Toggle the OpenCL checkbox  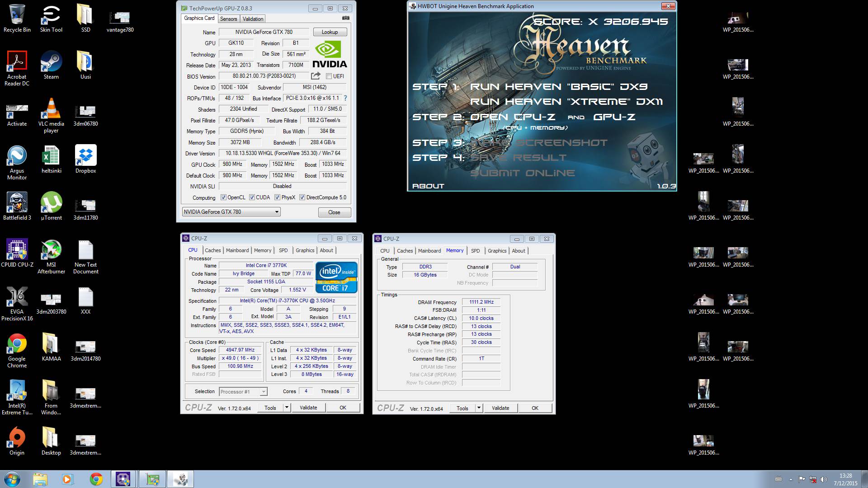click(x=223, y=197)
